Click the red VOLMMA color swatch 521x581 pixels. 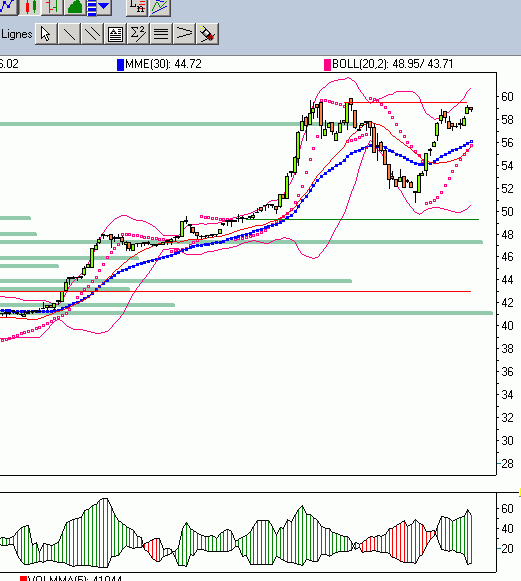tap(23, 578)
